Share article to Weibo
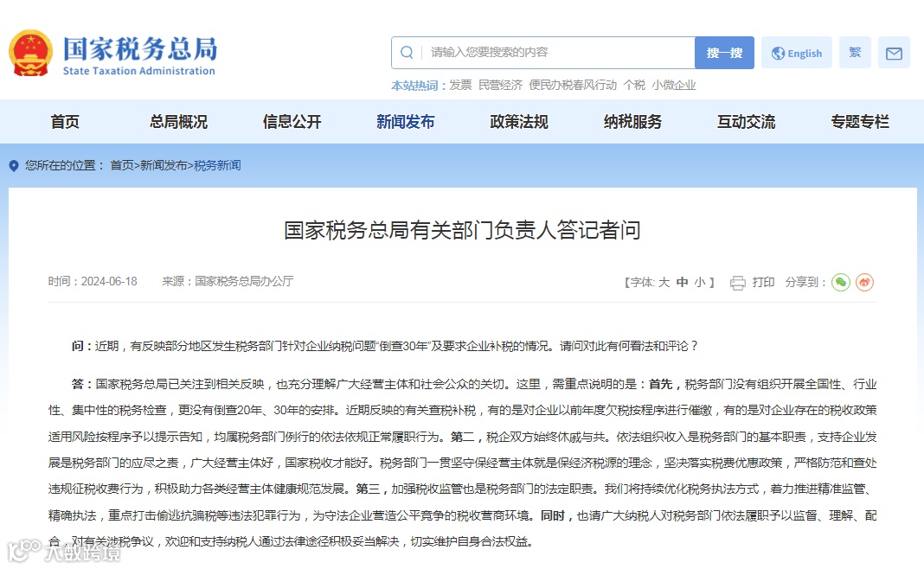Screen dimensions: 924x569 [864, 283]
